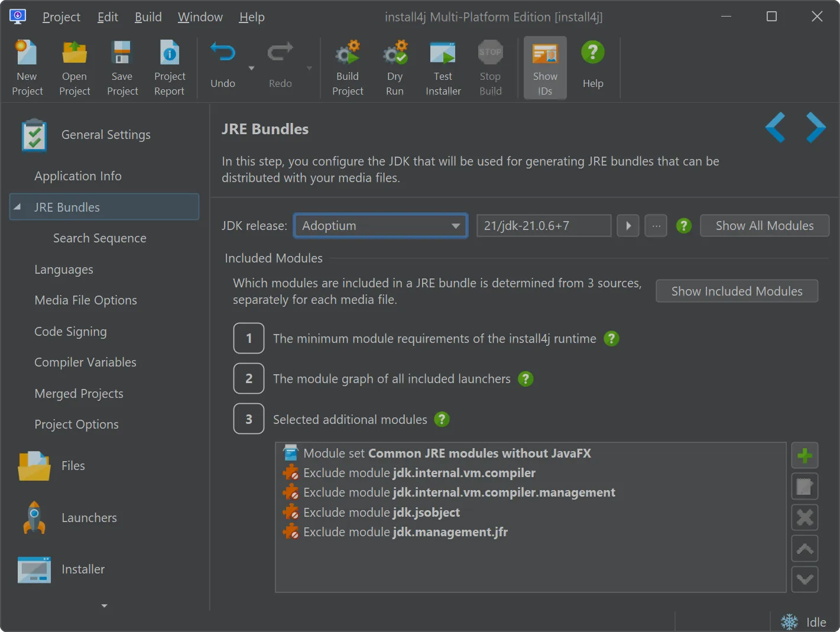Viewport: 840px width, 632px height.
Task: Open an existing project via Open Project
Action: coord(74,67)
